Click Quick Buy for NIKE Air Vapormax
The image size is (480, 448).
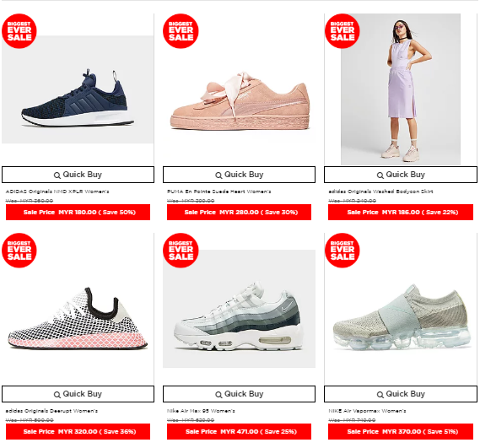[x=401, y=394]
